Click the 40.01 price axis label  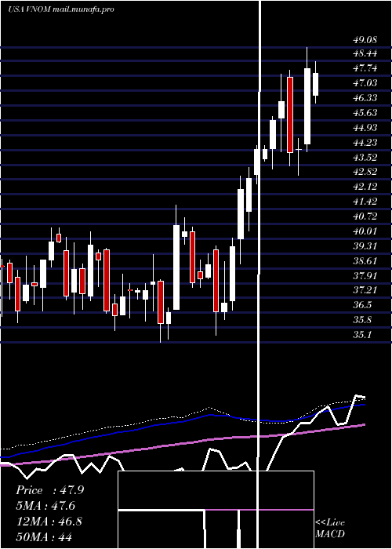[x=365, y=231]
